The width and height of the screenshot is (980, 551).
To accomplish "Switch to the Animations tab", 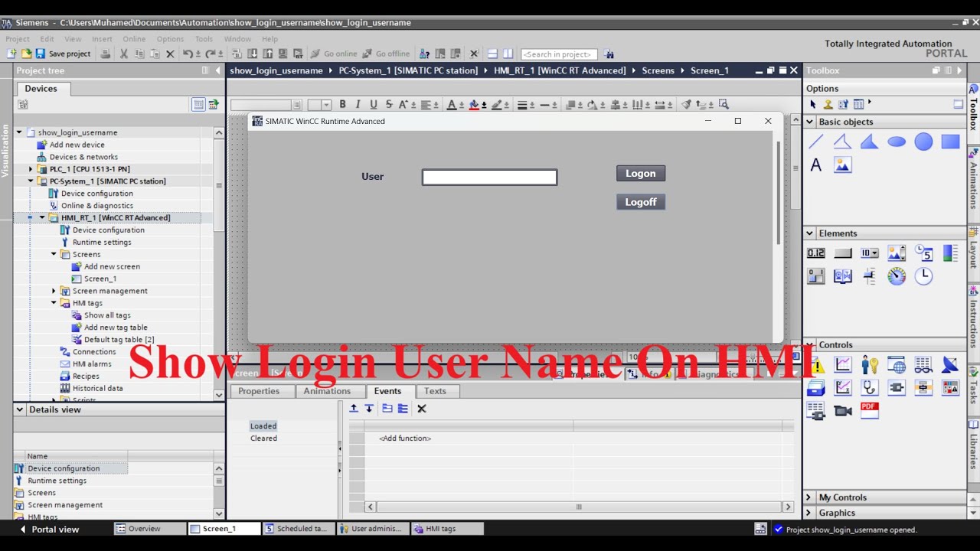I will click(327, 391).
